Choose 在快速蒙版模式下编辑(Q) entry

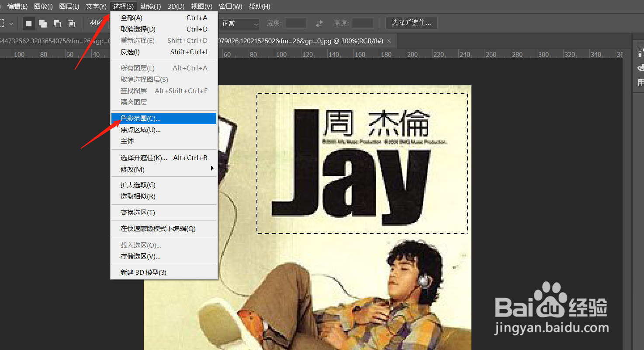tap(164, 229)
